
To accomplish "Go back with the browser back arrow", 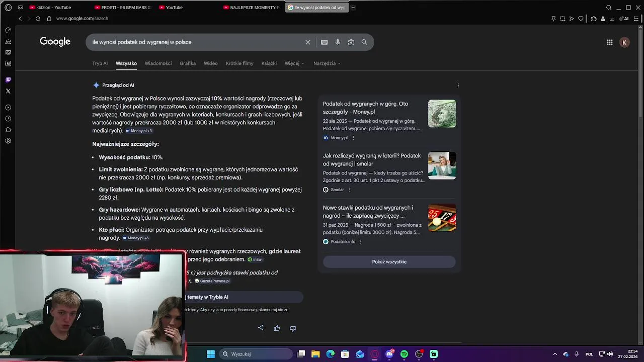I will 20,19.
